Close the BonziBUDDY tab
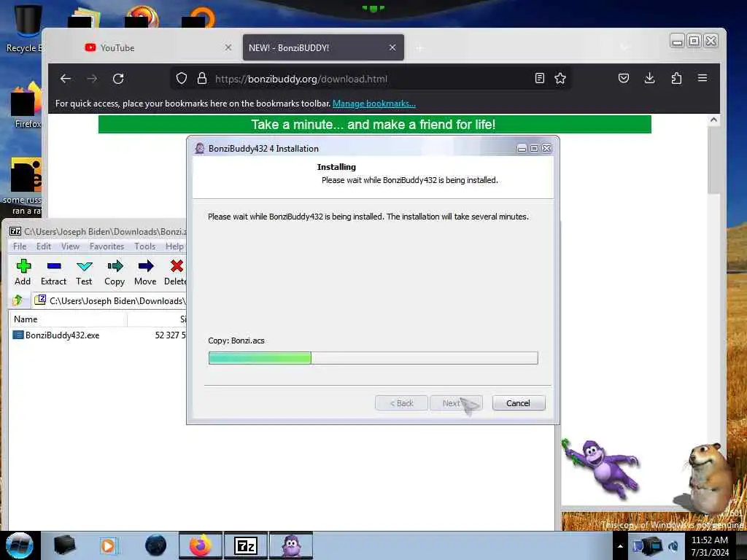 [x=392, y=47]
